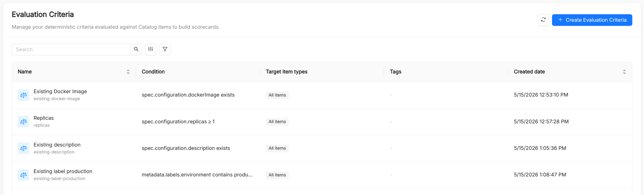Screen dimensions: 644x195
Task: Click the existing-description identifier text
Action: click(54, 152)
